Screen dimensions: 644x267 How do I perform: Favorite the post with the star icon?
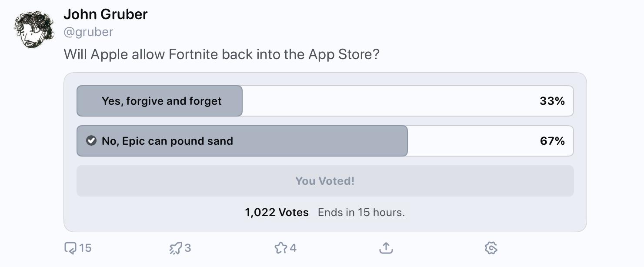point(280,248)
